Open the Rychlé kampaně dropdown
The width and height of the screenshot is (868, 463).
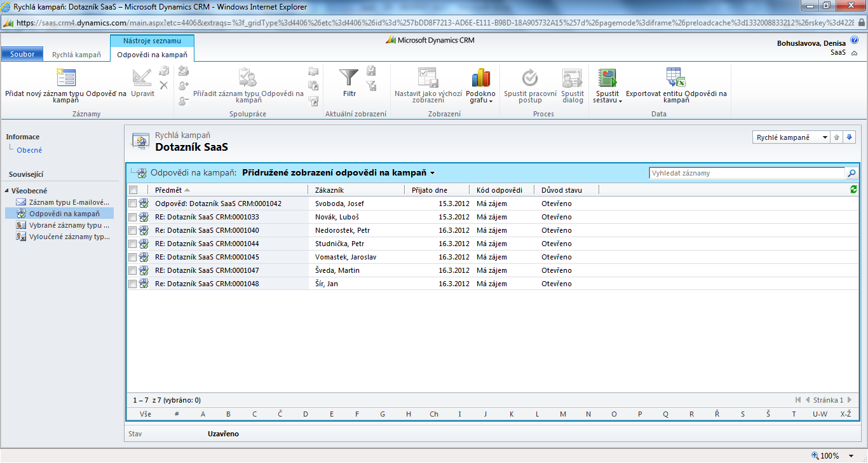[x=791, y=137]
